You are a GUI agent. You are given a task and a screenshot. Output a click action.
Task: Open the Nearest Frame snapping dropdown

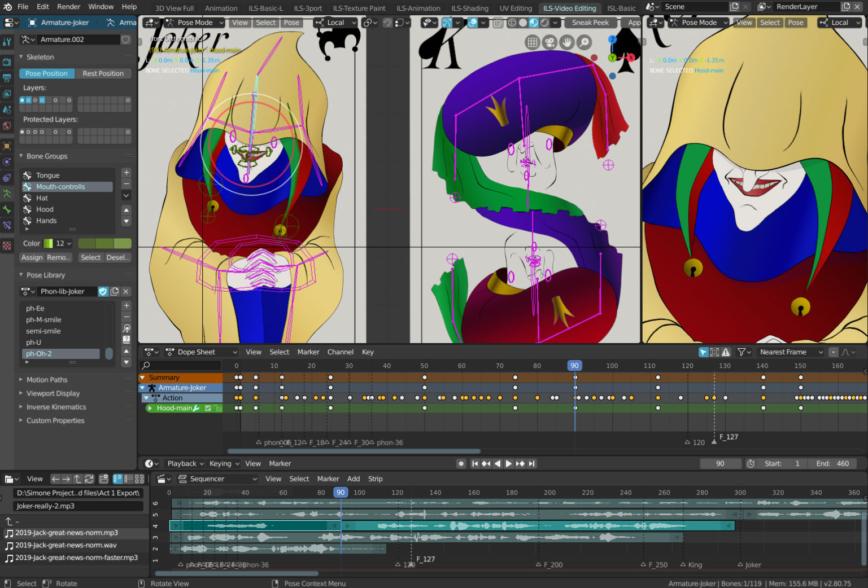pos(790,352)
